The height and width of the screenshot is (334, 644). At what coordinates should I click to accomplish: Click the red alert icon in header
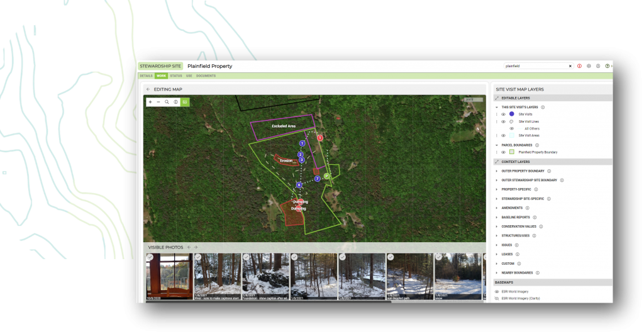tap(579, 66)
